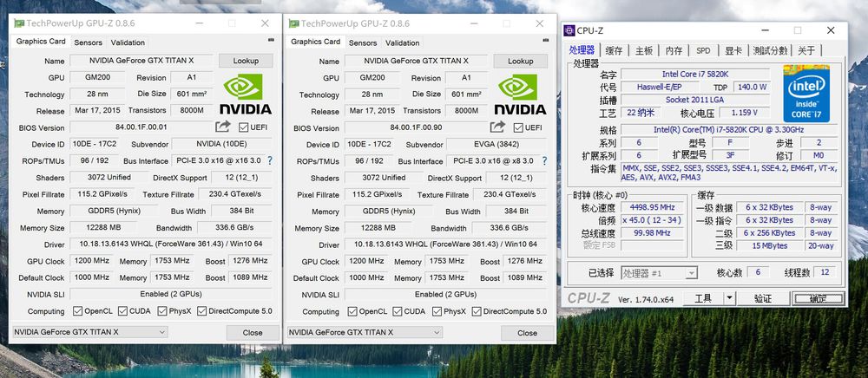Toggle DirectCompute 5.0 checkbox in left GPU-Z
The height and width of the screenshot is (378, 868).
pos(201,311)
